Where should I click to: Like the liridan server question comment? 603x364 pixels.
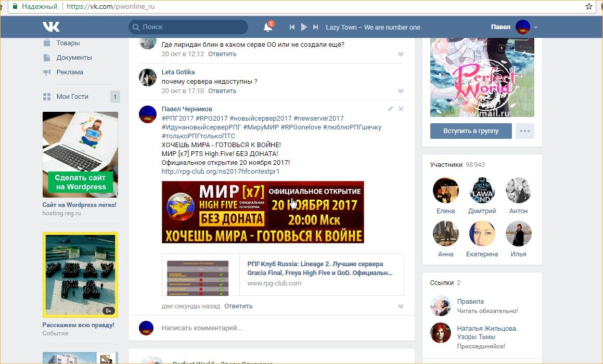(x=401, y=55)
